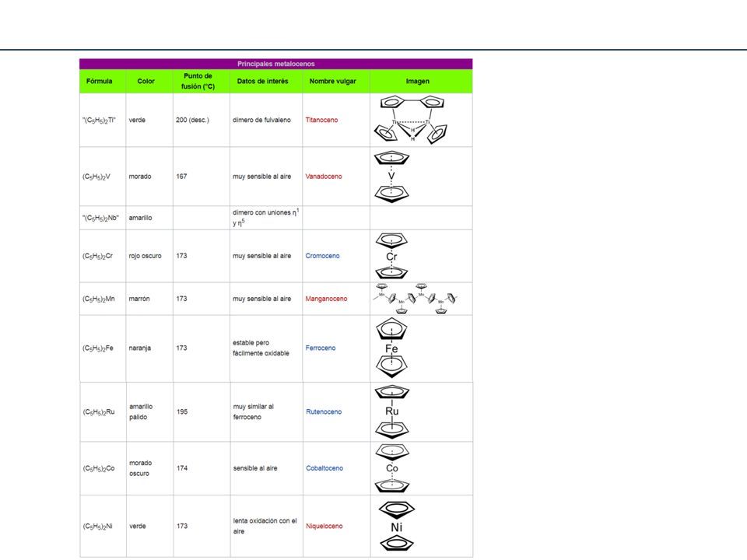Click 'verde' in the titanocene row
747x560 pixels.
pyautogui.click(x=137, y=120)
